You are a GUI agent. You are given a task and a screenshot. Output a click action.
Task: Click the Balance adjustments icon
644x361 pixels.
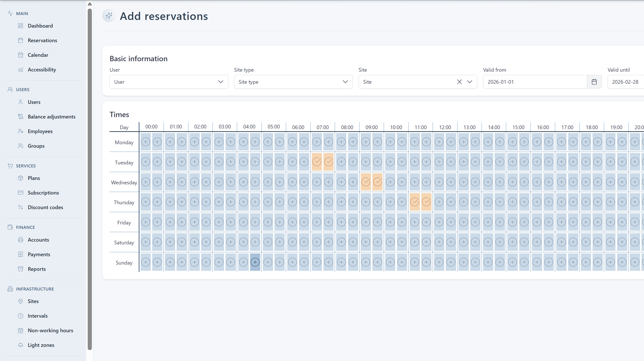pyautogui.click(x=20, y=117)
